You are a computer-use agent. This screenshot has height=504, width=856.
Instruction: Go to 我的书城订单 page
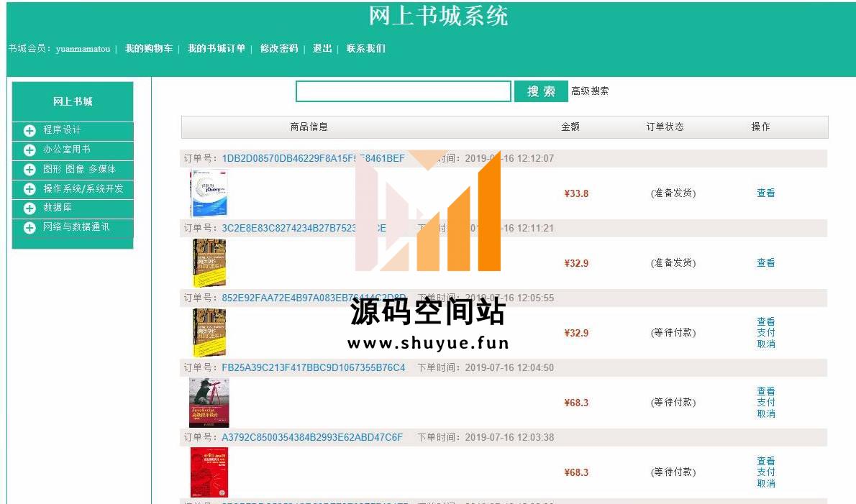click(217, 49)
